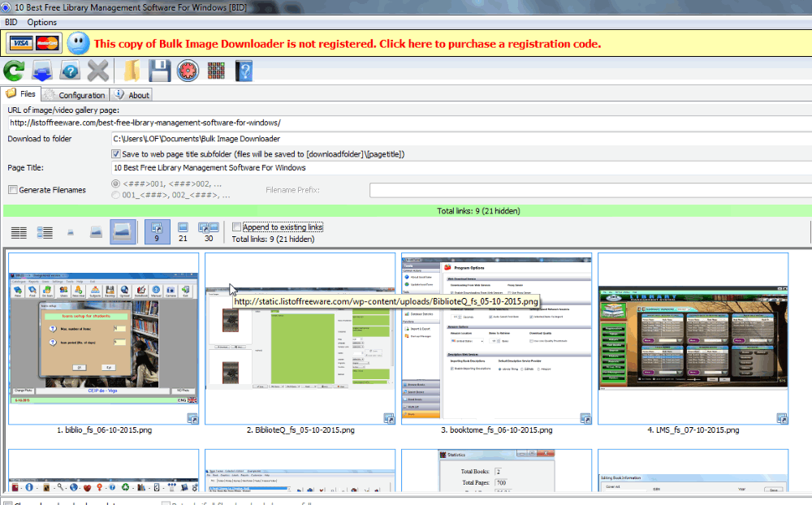The height and width of the screenshot is (505, 812).
Task: Select the large thumbnail size icon
Action: (x=123, y=231)
